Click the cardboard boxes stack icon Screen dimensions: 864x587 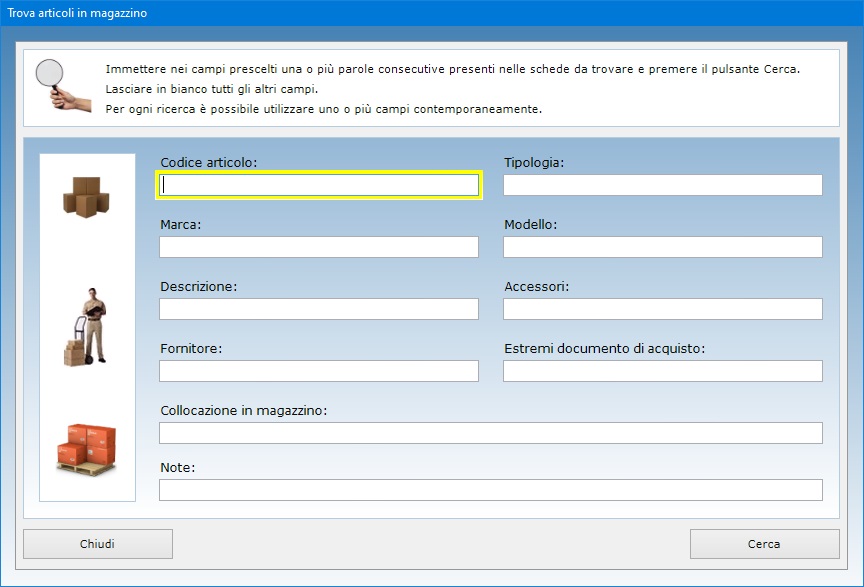(87, 197)
